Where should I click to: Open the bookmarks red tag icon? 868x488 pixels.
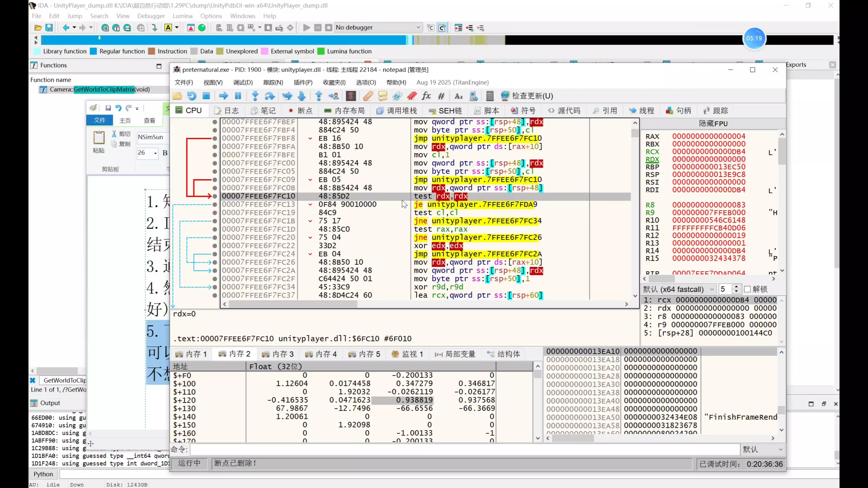[412, 96]
